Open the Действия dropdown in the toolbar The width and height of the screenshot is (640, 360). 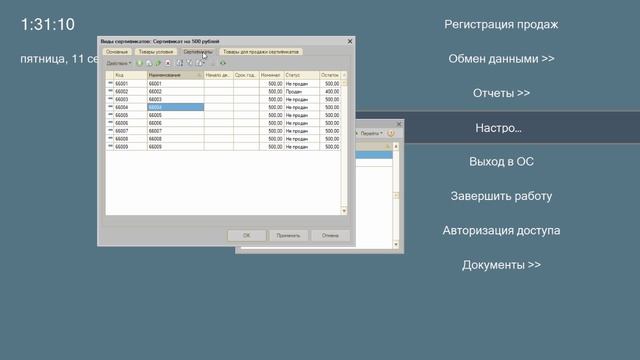point(118,63)
